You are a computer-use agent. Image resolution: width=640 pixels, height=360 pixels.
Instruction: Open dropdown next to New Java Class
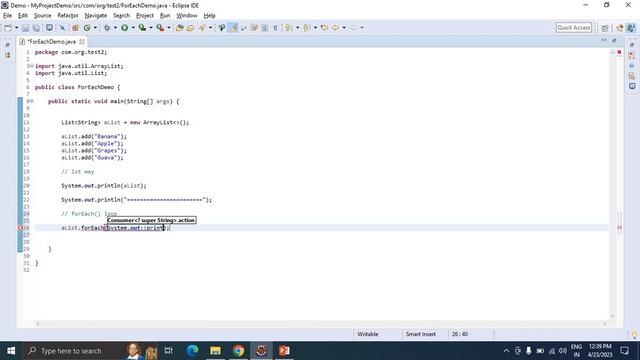(x=95, y=28)
